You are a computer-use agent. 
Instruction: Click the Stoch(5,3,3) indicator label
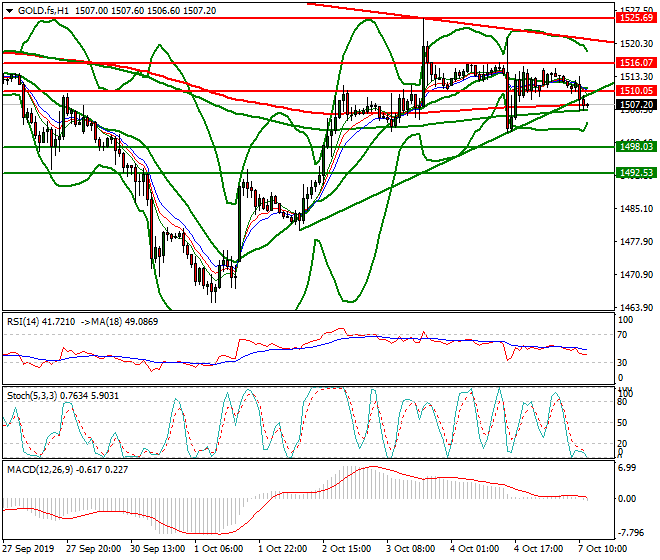point(63,396)
